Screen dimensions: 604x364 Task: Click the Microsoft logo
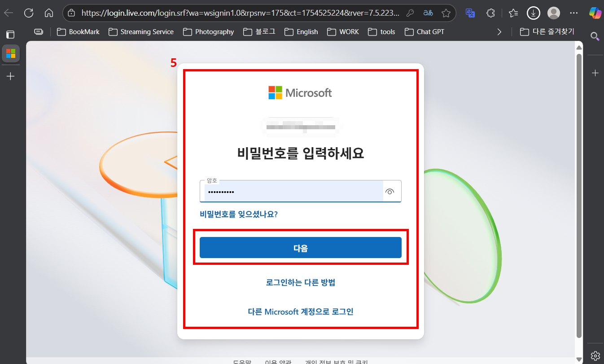point(300,92)
